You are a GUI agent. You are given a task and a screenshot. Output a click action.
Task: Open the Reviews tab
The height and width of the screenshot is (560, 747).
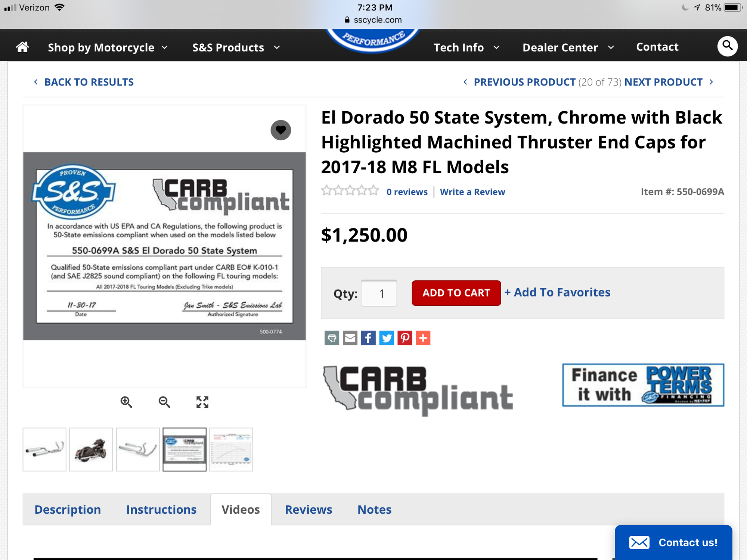coord(309,510)
